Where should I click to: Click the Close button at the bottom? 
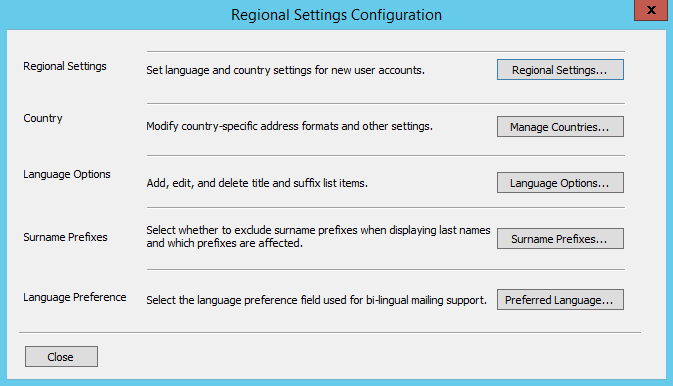click(x=61, y=357)
